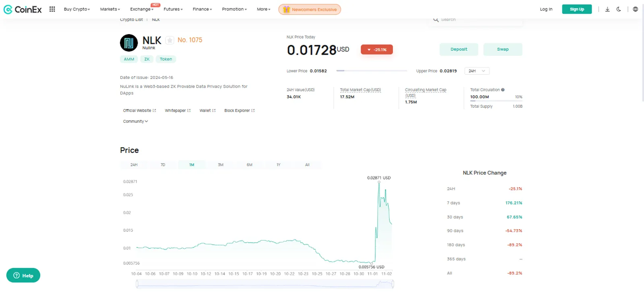Image resolution: width=644 pixels, height=301 pixels.
Task: Click the Total Market Cap(USD) label
Action: tap(360, 90)
